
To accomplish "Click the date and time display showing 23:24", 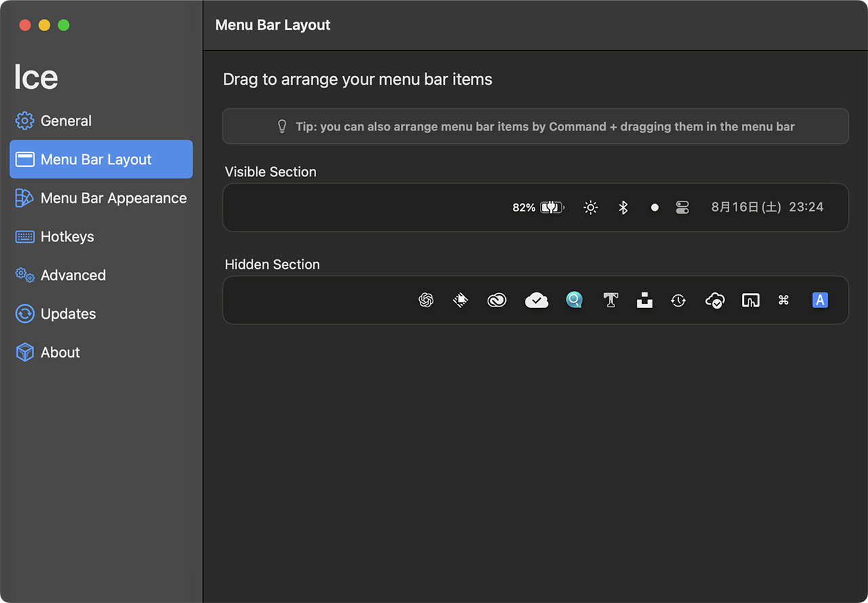I will [768, 207].
